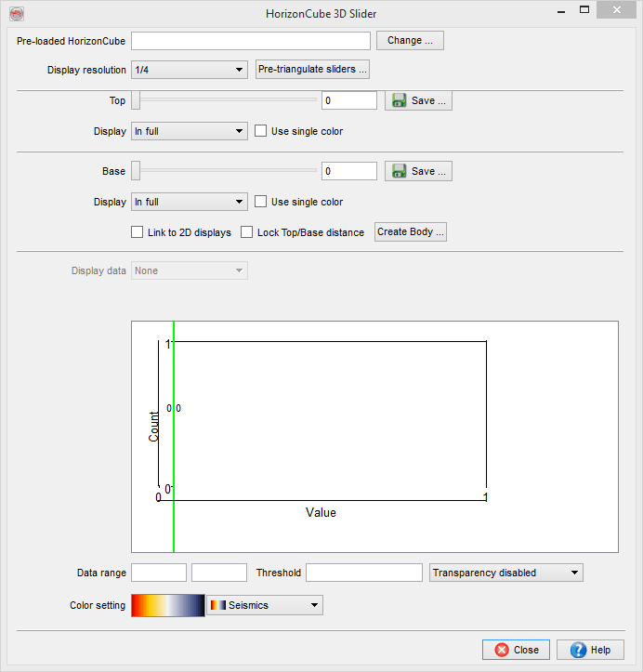Open the Display resolution dropdown
Viewport: 643px width, 672px height.
pos(189,70)
